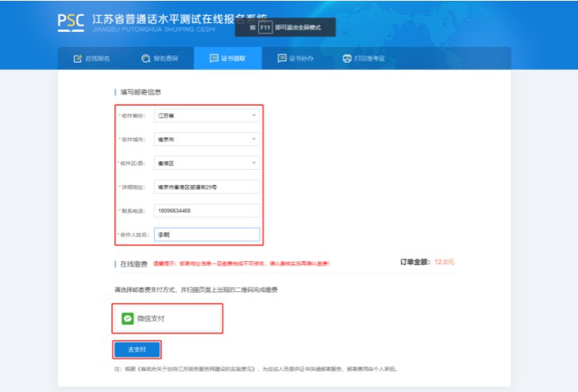Click the message icon beside 证书补办
The width and height of the screenshot is (578, 392).
(x=282, y=58)
